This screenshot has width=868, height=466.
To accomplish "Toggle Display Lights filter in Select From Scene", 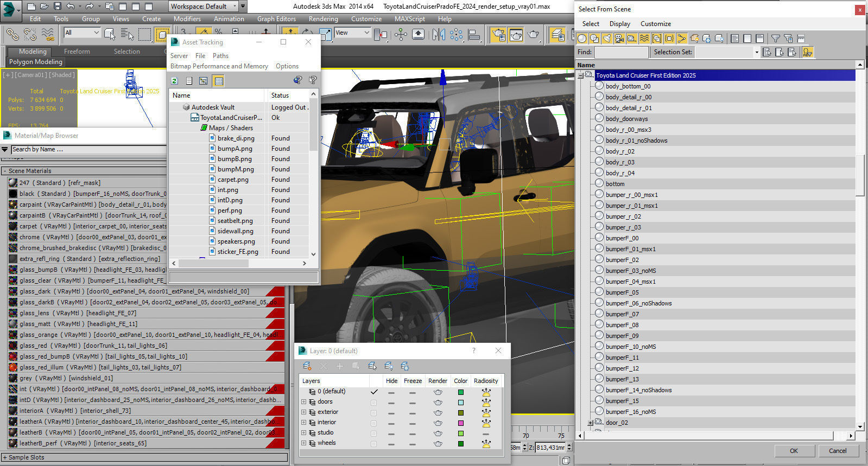I will (x=607, y=39).
